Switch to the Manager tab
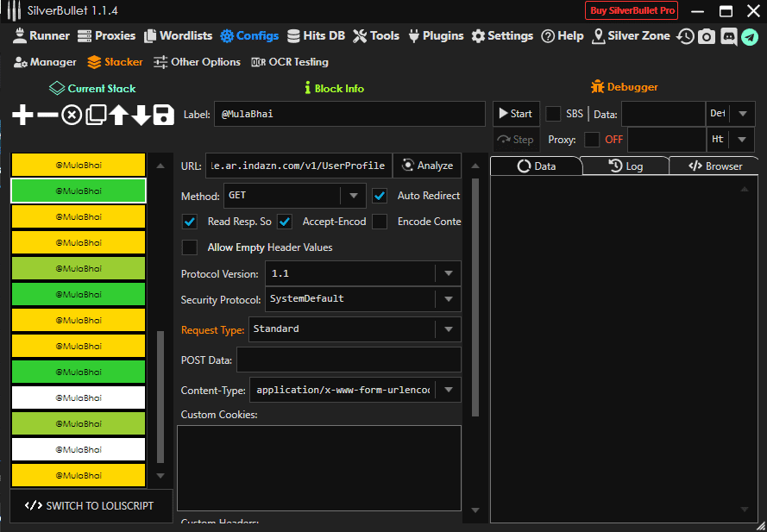Image resolution: width=767 pixels, height=532 pixels. pos(45,62)
